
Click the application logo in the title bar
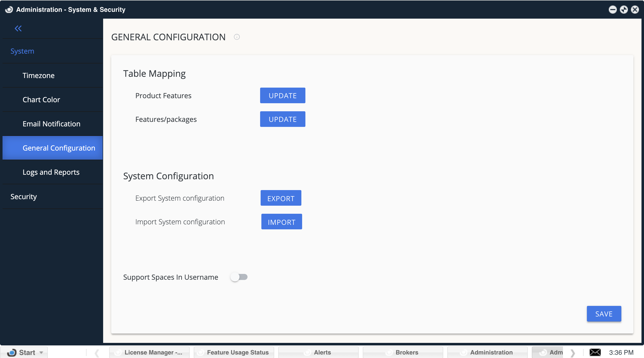[x=9, y=9]
